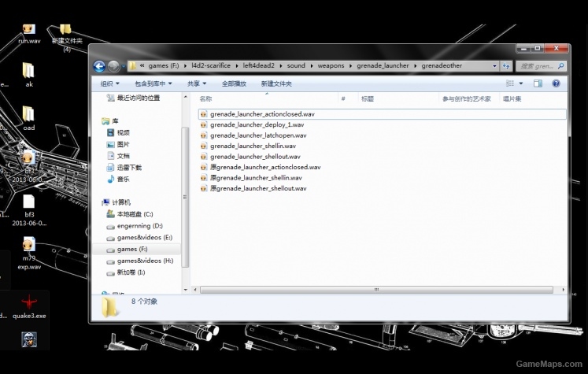The image size is (588, 374).
Task: Open the help question mark icon
Action: (x=556, y=83)
